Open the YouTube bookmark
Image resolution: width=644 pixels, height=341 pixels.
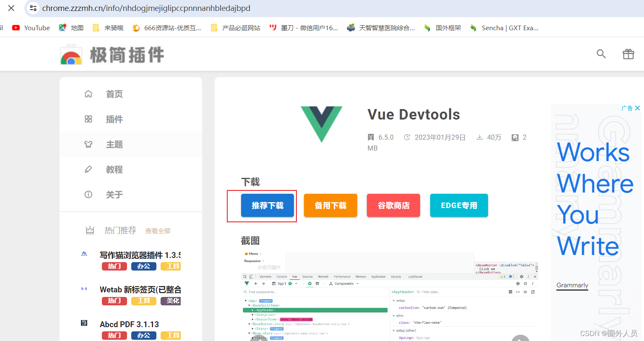point(31,28)
